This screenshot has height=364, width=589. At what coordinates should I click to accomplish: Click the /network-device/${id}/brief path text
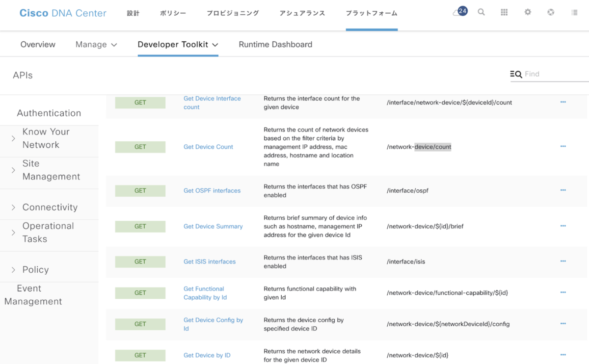pyautogui.click(x=425, y=226)
